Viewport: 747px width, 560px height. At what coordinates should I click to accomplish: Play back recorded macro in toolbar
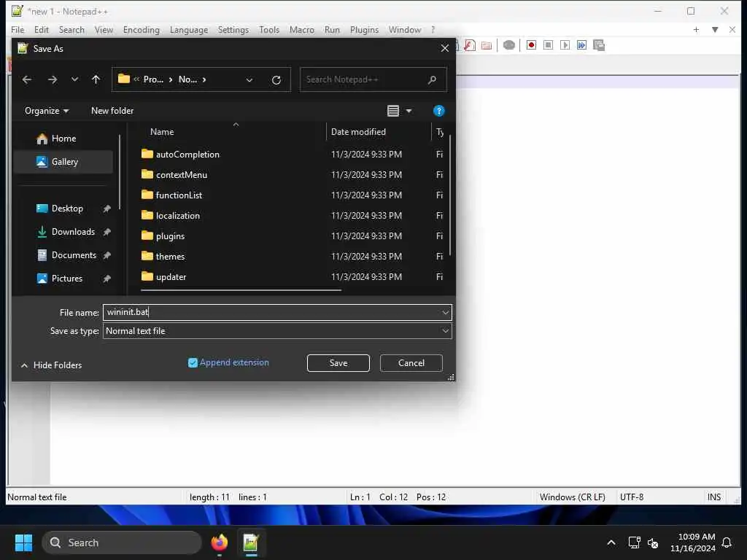[x=565, y=45]
